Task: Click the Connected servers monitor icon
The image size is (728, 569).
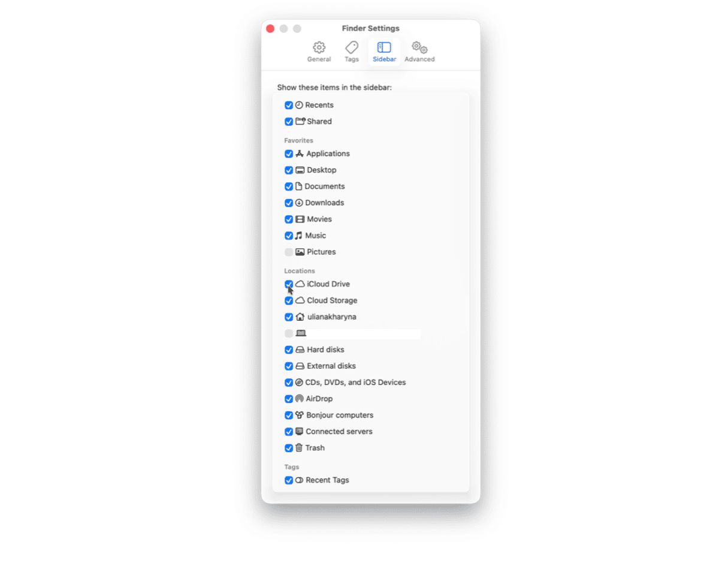Action: pos(299,431)
